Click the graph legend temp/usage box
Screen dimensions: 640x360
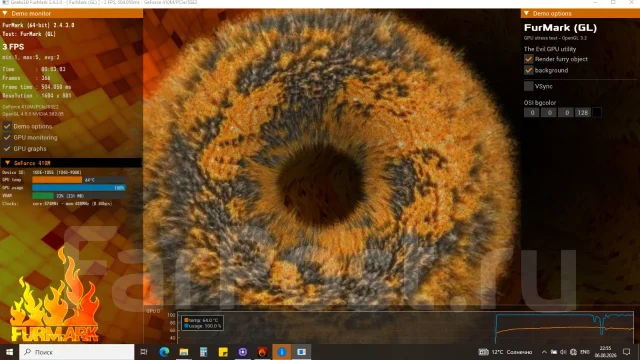point(202,323)
